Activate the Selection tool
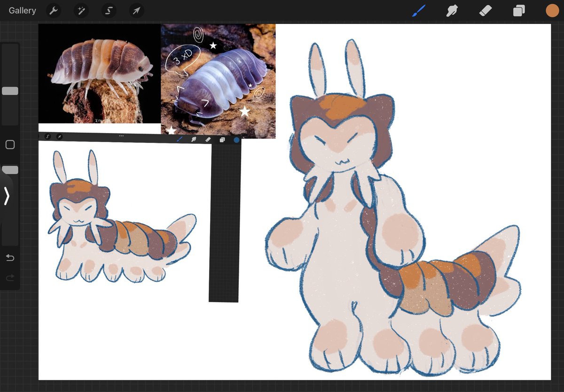 [109, 10]
